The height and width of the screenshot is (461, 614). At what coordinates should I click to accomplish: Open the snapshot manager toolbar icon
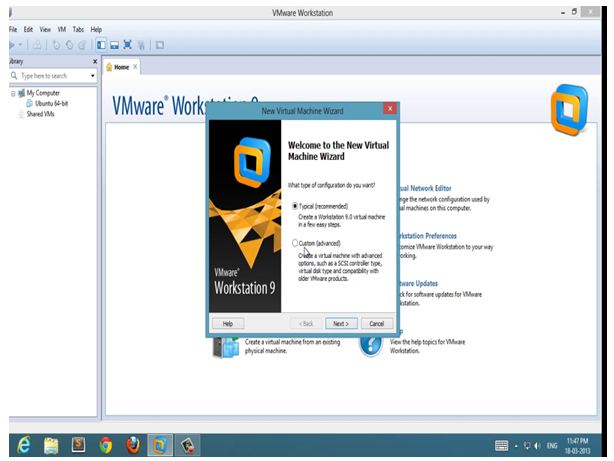[x=82, y=45]
